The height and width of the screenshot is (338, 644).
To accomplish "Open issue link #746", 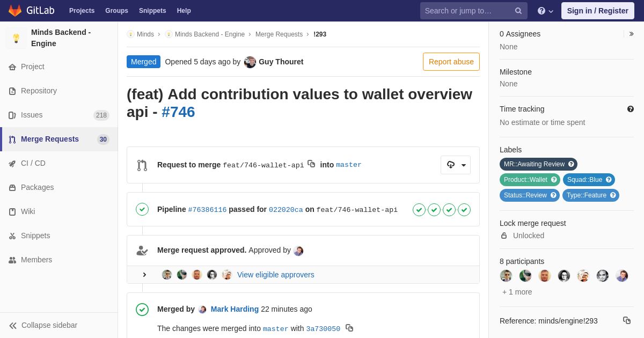I will 178,112.
